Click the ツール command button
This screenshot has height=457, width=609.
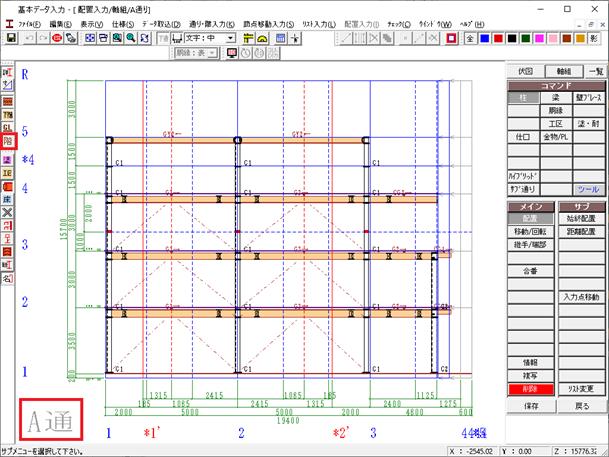(x=589, y=189)
